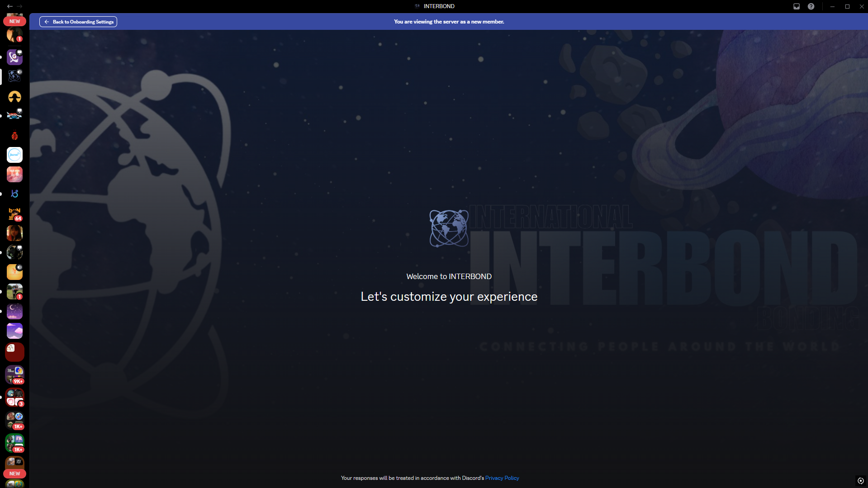Screen dimensions: 868x488
Task: Navigate back with title bar left arrow
Action: click(x=9, y=6)
